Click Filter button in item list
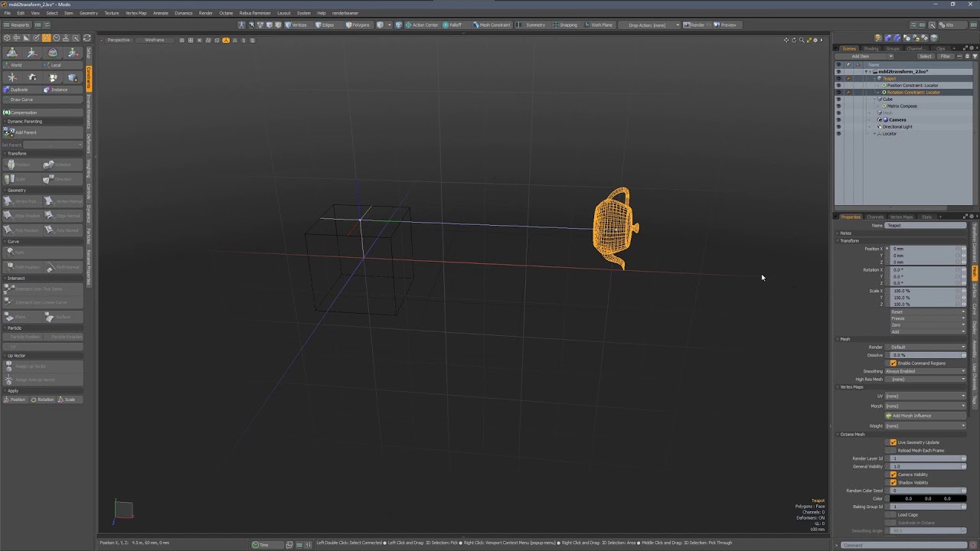Viewport: 980px width, 551px height. point(946,56)
